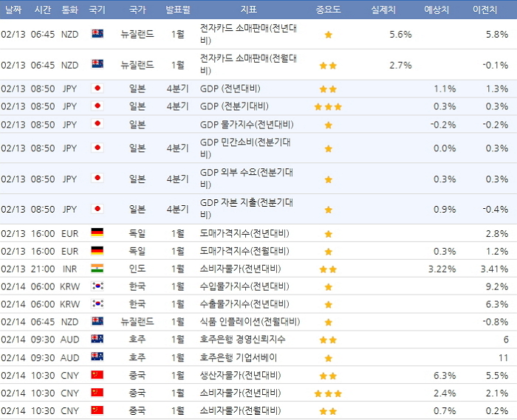Click the 이전치 column header
Image resolution: width=517 pixels, height=420 pixels.
pyautogui.click(x=485, y=10)
